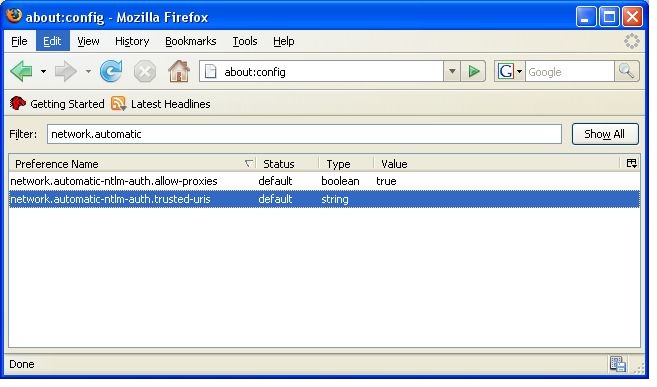
Task: Open the Google search engine selector dropdown
Action: [510, 71]
